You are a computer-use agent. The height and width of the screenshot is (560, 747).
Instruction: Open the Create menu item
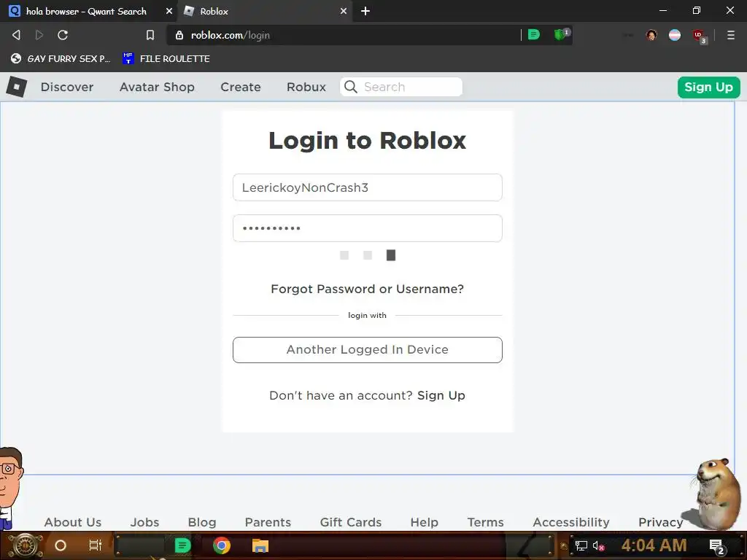click(x=241, y=87)
